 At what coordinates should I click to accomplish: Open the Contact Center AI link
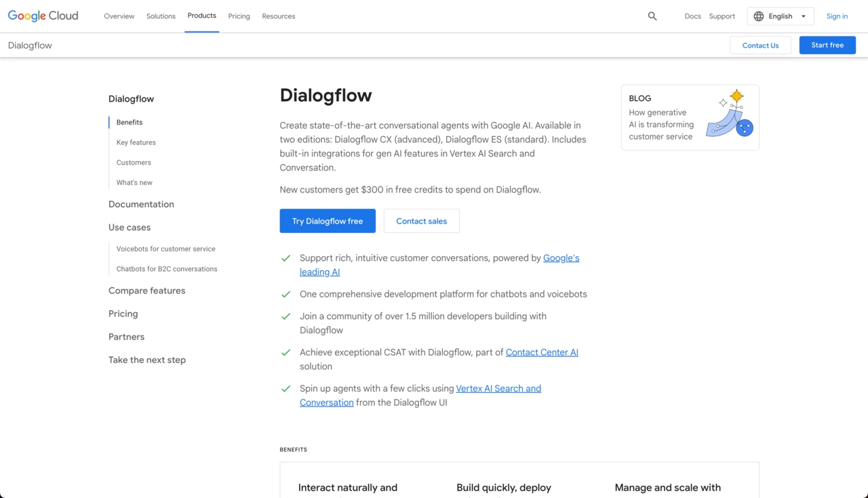pyautogui.click(x=542, y=352)
